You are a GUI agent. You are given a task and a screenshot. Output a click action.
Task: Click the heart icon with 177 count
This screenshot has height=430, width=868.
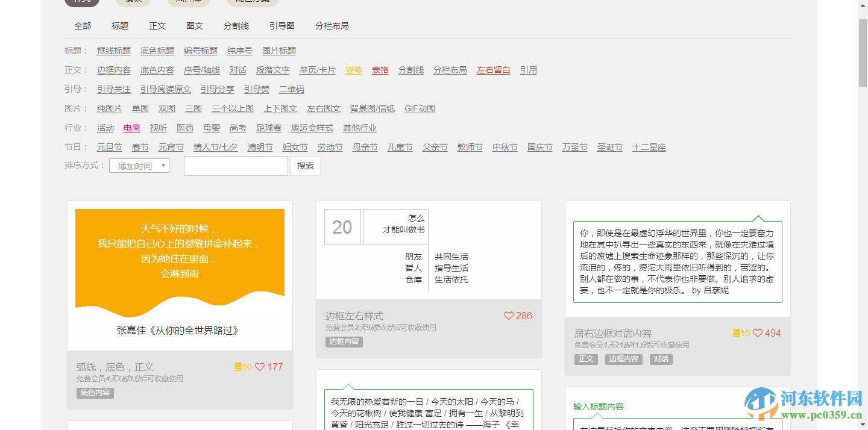[260, 367]
